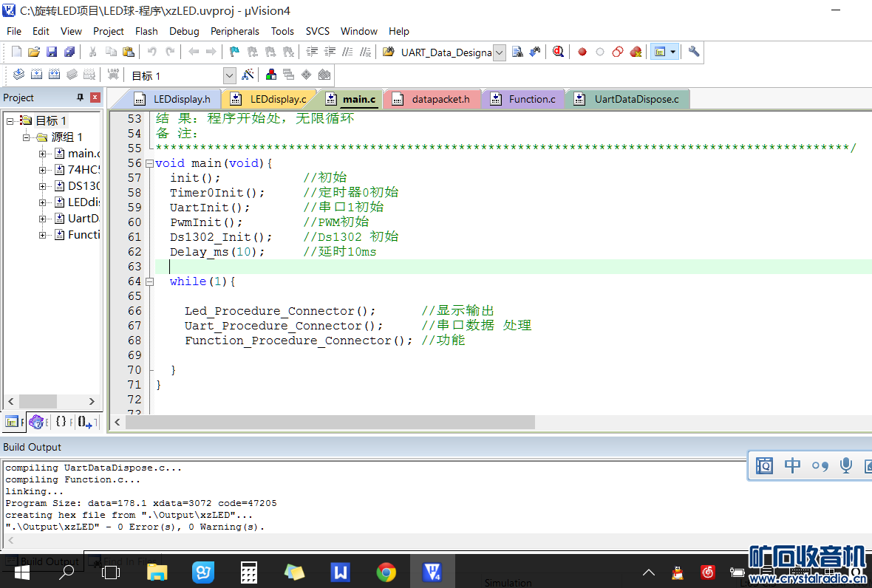Click the Target Options magic wand icon

coord(248,75)
